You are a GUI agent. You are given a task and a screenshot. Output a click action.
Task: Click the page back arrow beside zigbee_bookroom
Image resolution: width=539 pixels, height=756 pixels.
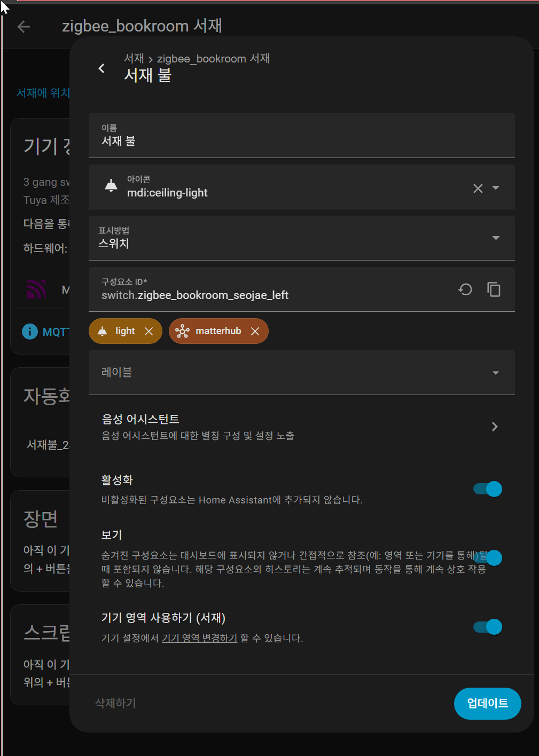click(24, 27)
